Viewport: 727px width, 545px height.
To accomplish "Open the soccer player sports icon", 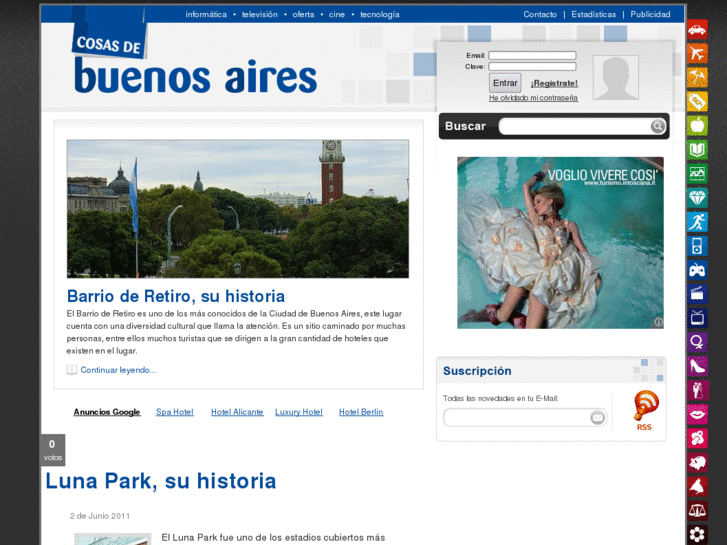I will tap(697, 222).
